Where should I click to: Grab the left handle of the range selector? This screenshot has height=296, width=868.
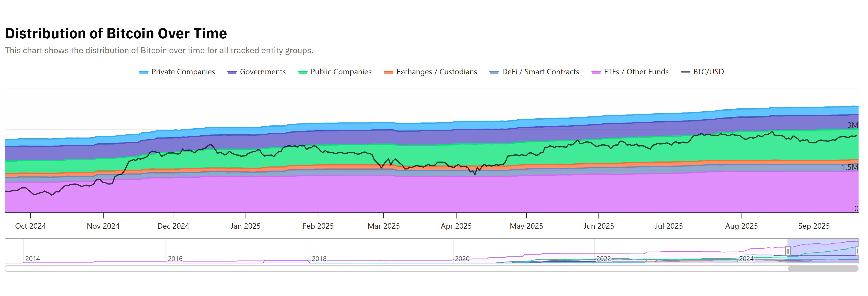tap(788, 251)
